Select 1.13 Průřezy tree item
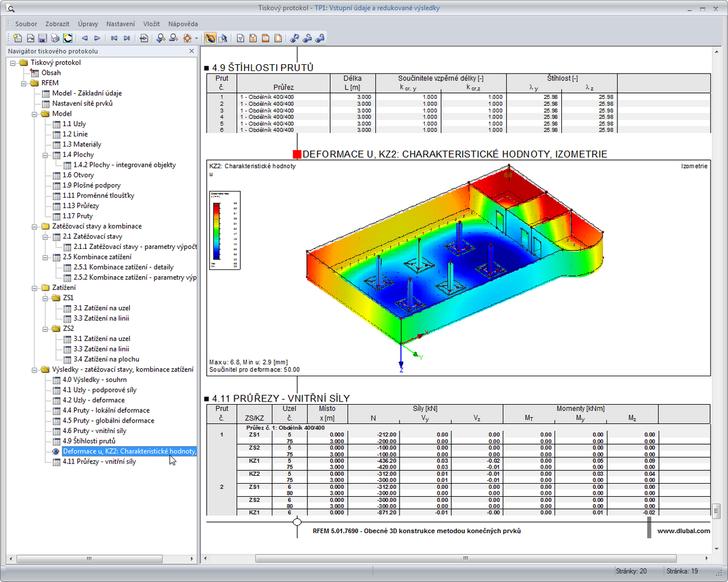The height and width of the screenshot is (582, 728). (x=81, y=205)
